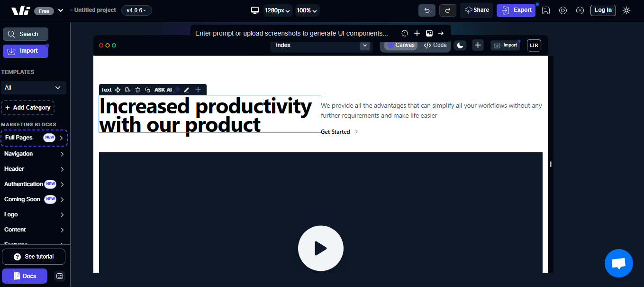Select ASK AI on the text block
The image size is (644, 287).
[163, 89]
